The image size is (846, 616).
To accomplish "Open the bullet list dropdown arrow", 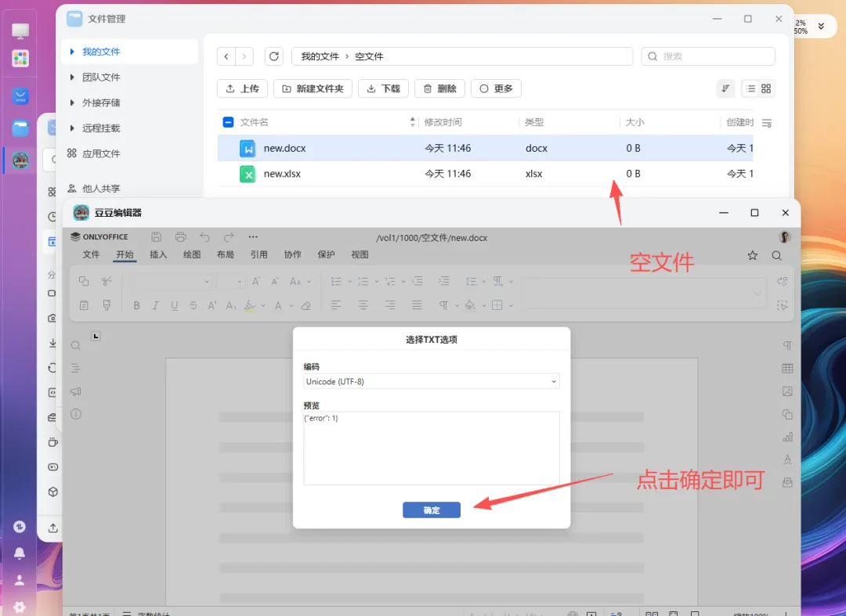I will pyautogui.click(x=349, y=281).
